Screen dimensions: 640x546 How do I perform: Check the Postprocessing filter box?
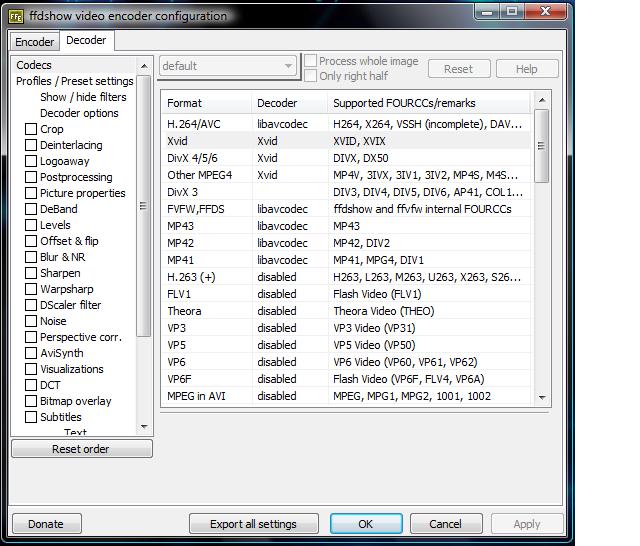(x=31, y=177)
